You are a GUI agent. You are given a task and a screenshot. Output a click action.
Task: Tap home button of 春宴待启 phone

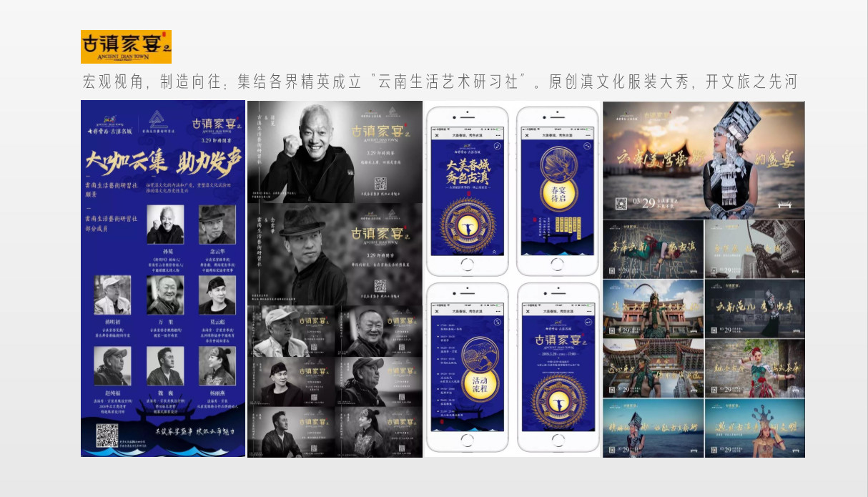[558, 265]
